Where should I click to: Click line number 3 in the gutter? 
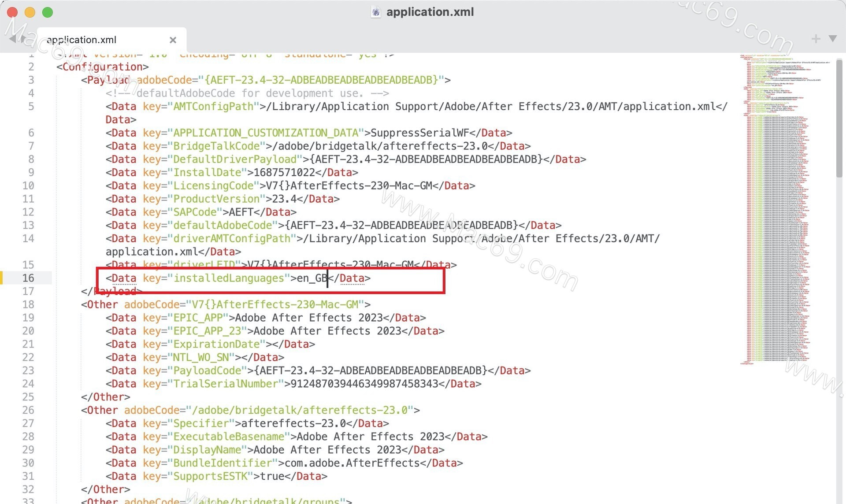pyautogui.click(x=31, y=80)
